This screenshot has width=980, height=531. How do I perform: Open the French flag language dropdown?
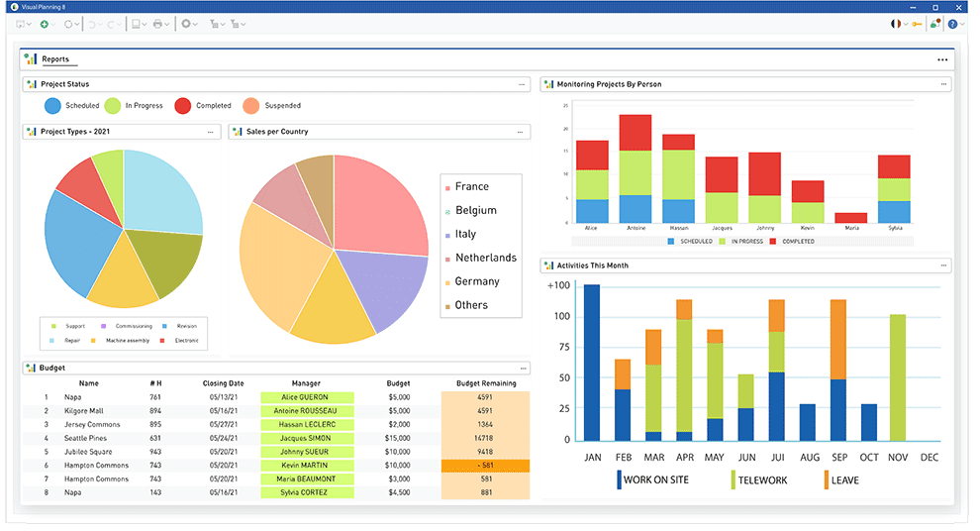(898, 24)
